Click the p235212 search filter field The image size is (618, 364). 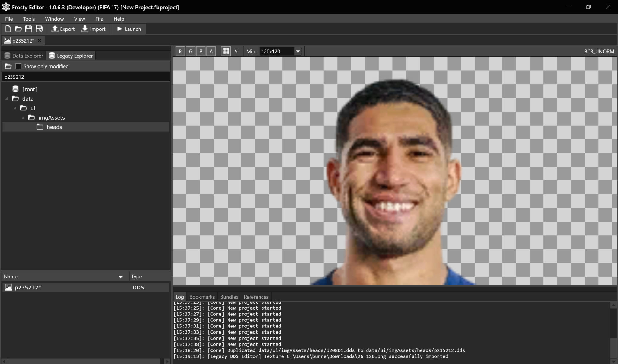click(x=85, y=77)
